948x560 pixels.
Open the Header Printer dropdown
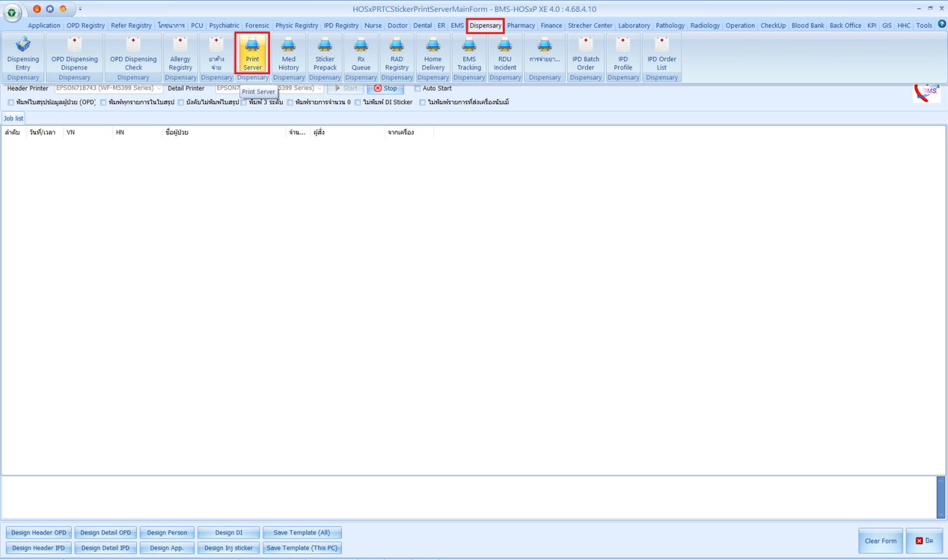(159, 89)
